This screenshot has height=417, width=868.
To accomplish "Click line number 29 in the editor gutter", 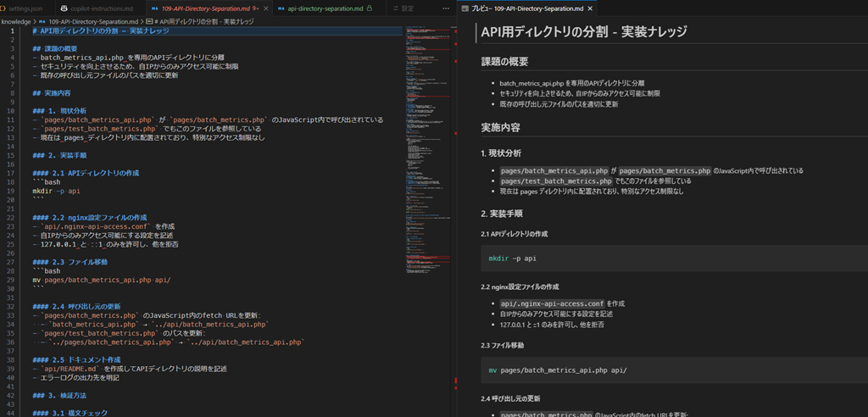I will [x=12, y=281].
